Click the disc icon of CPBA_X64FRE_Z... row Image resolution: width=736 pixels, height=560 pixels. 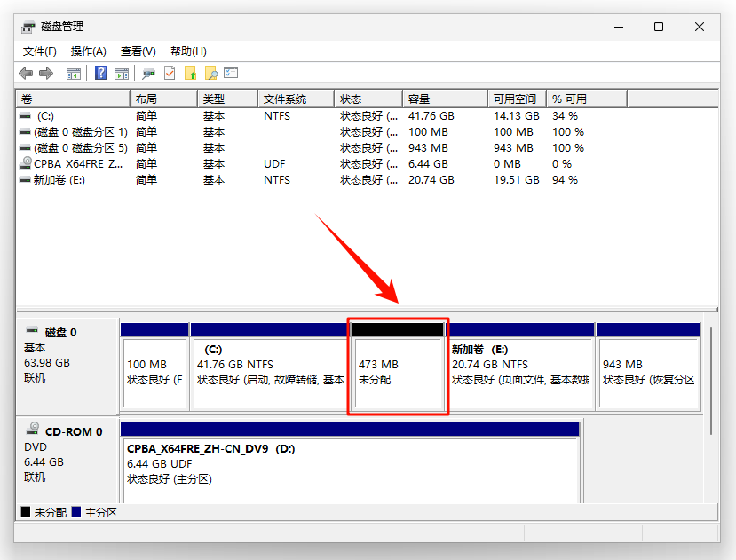click(25, 163)
